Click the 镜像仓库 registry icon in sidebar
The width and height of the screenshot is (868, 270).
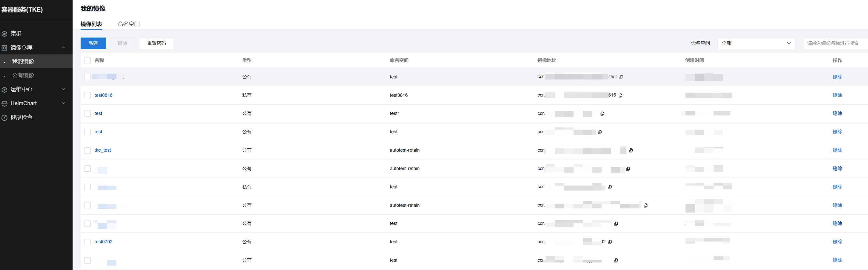pyautogui.click(x=4, y=48)
